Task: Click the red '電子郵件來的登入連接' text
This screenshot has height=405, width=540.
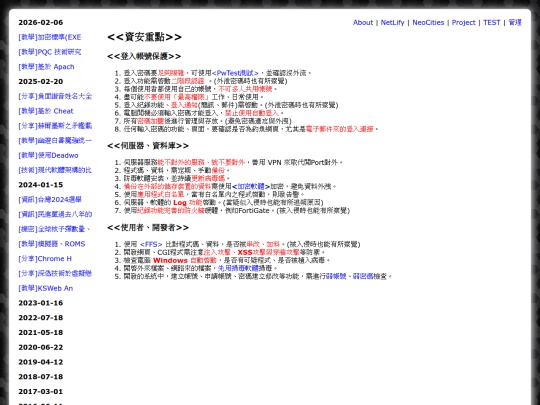Action: (x=340, y=129)
